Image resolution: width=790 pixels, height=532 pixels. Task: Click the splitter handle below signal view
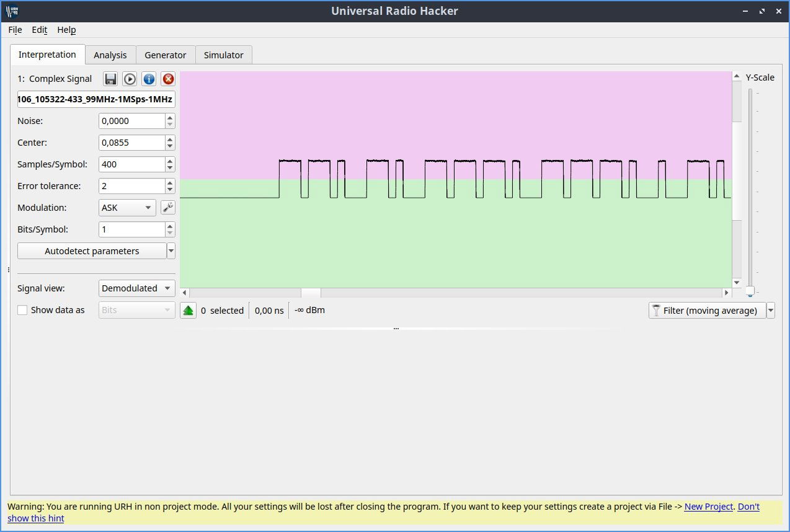coord(396,328)
